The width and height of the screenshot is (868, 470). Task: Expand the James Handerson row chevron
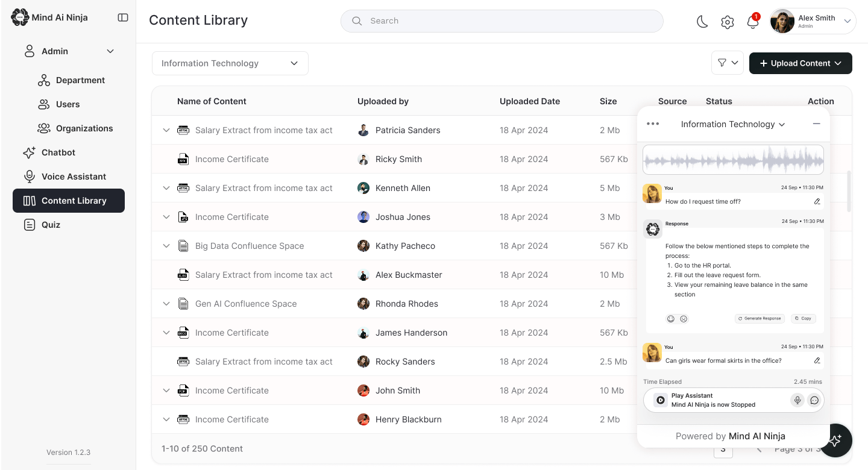pyautogui.click(x=166, y=333)
